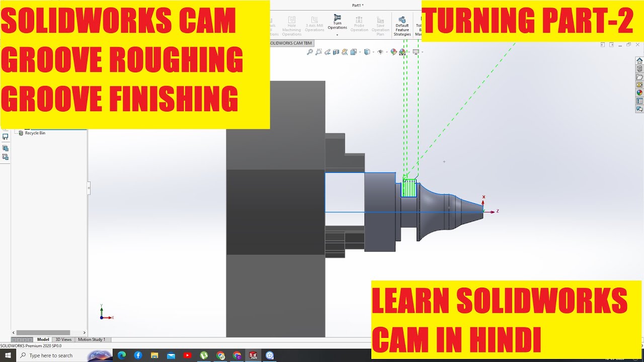Switch to the Motion Study 1 tab
This screenshot has width=644, height=362.
92,340
